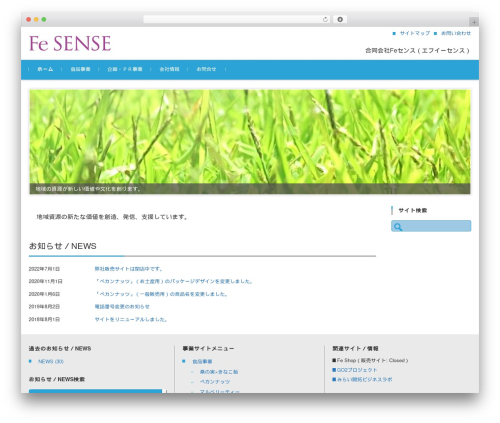The width and height of the screenshot is (500, 423).
Task: Open news about ペカンナッツ (一般販売用) name change
Action: (161, 294)
